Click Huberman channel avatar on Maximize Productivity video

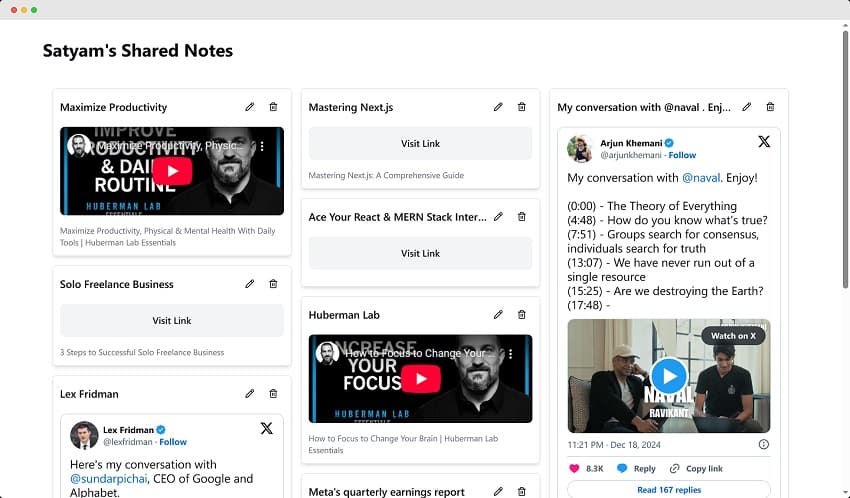(79, 145)
